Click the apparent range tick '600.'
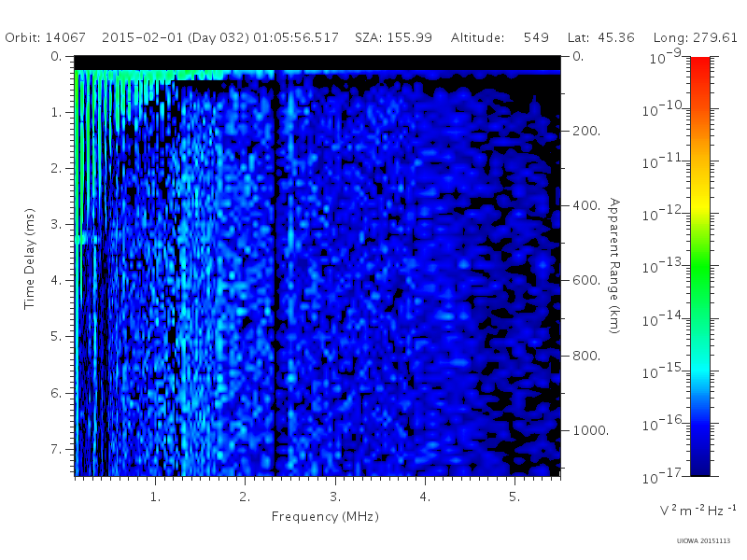 point(586,281)
